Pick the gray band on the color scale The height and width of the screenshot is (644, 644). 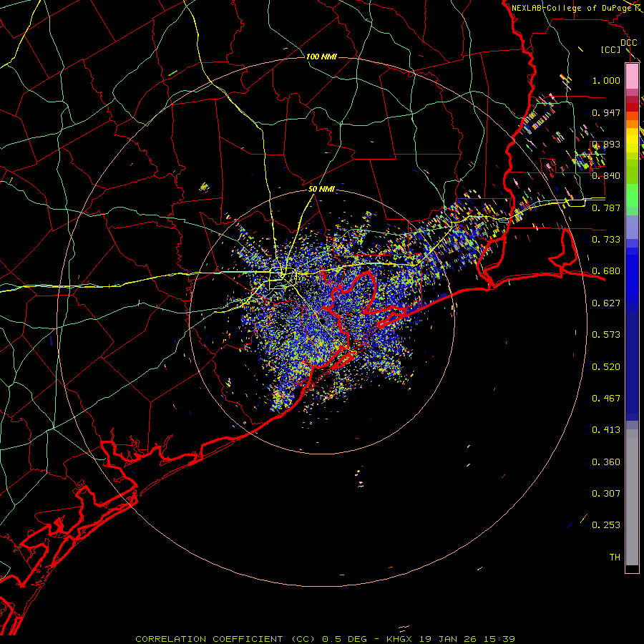click(632, 497)
